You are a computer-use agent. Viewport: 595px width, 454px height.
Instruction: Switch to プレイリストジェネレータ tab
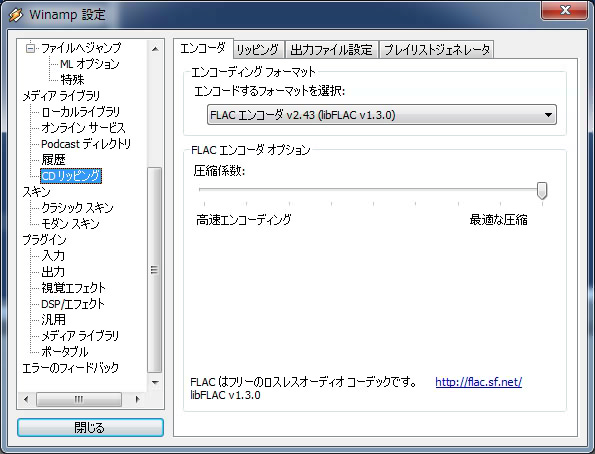coord(437,50)
